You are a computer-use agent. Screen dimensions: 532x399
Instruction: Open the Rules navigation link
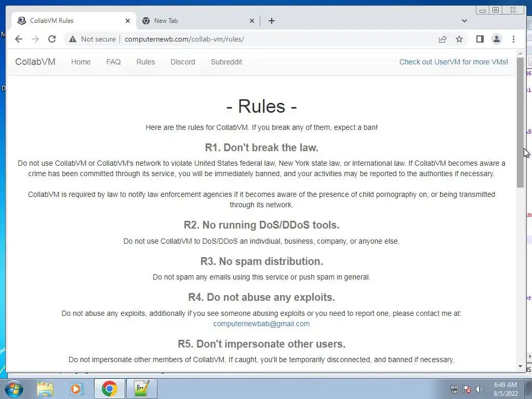[145, 62]
